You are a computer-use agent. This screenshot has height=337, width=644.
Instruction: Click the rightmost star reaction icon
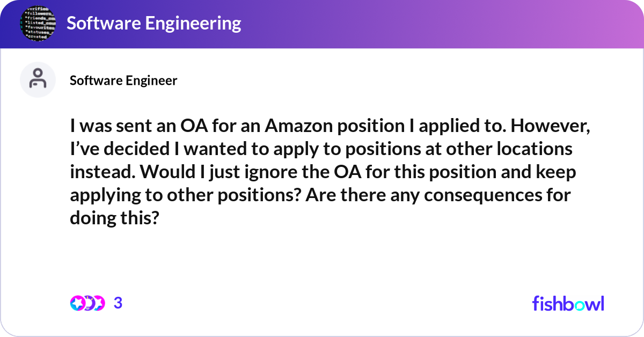click(99, 303)
